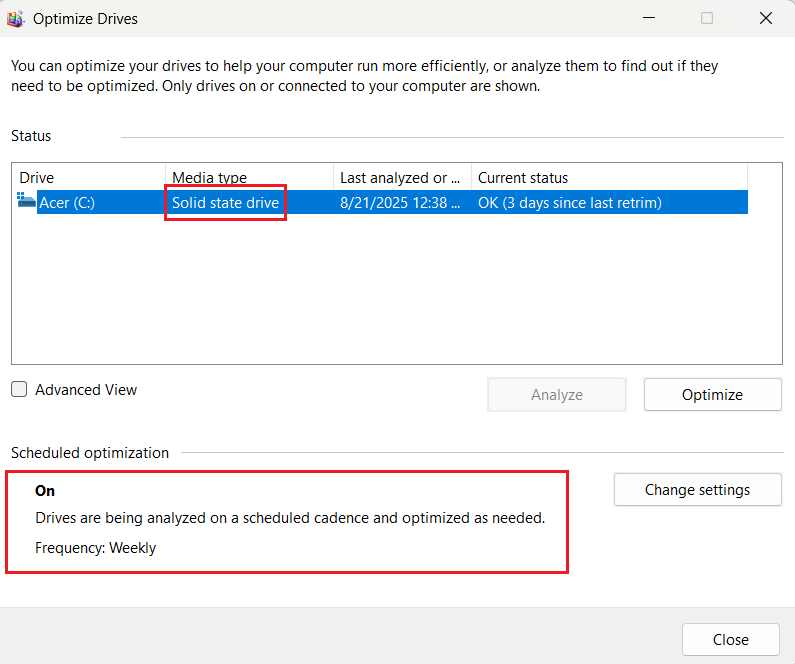Click the Optimize Drives window title text
The width and height of the screenshot is (795, 664).
point(86,18)
